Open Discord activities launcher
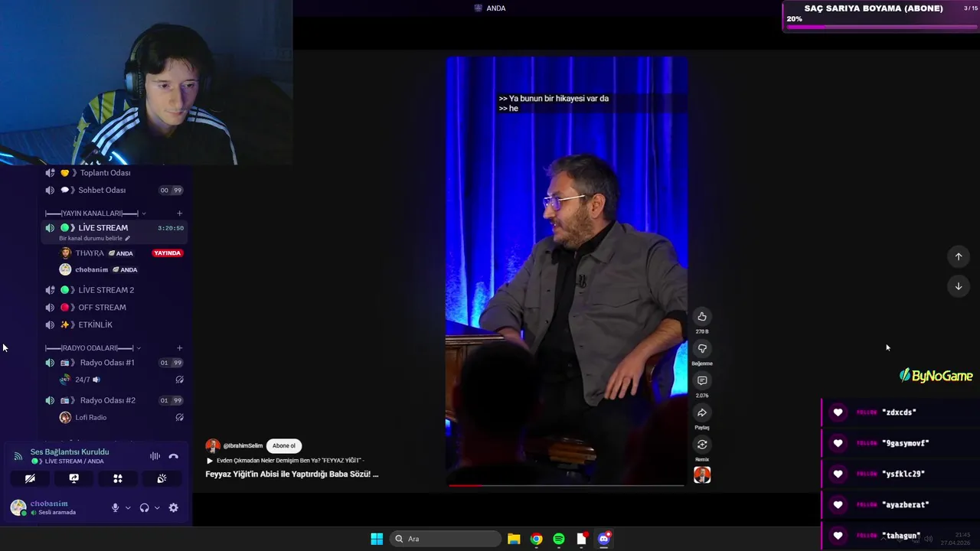This screenshot has width=980, height=551. [118, 478]
